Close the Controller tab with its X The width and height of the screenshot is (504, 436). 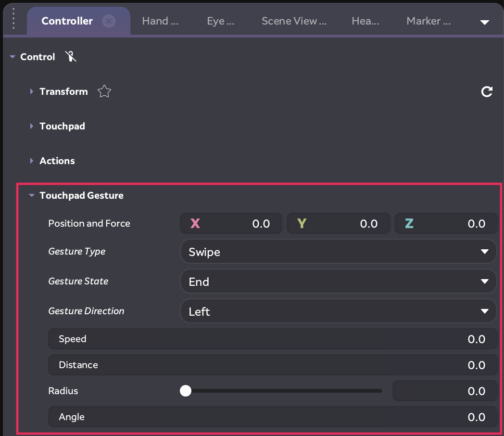click(x=109, y=21)
